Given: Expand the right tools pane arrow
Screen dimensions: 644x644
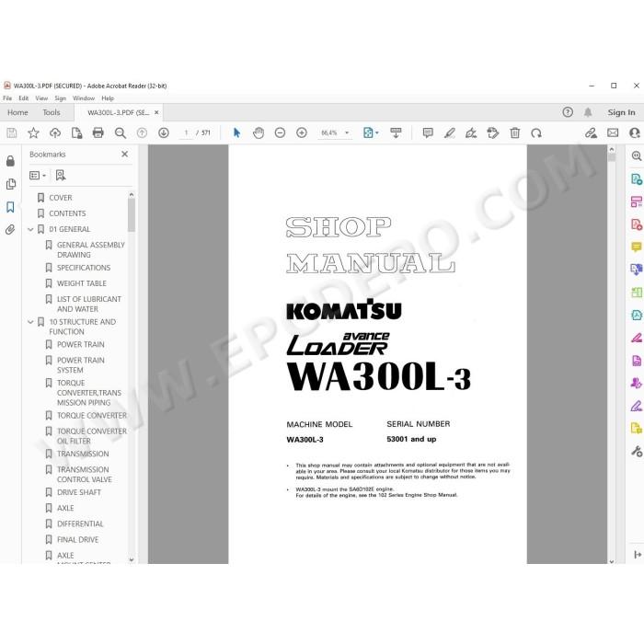Looking at the screenshot, I should [x=638, y=555].
